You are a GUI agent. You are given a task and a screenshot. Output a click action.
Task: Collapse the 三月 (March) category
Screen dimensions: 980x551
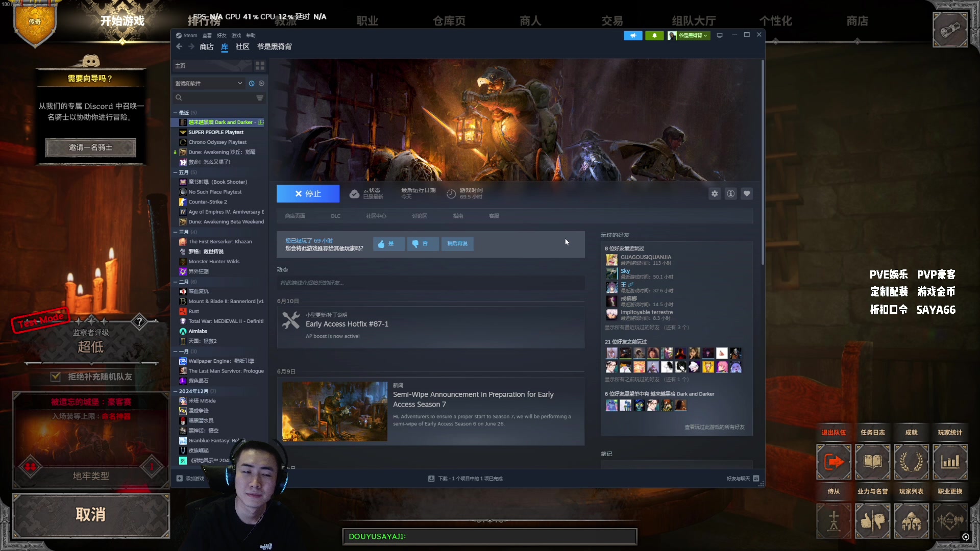[175, 232]
